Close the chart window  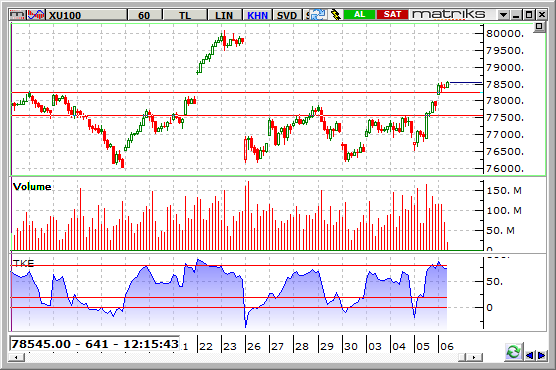pyautogui.click(x=541, y=15)
